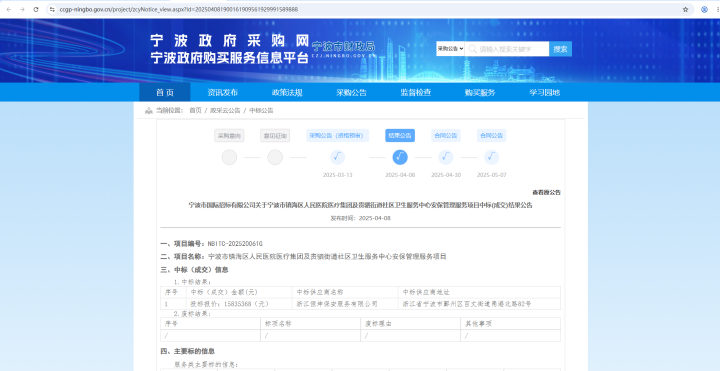The height and width of the screenshot is (371, 720).
Task: Click the check circle above 2025-05-07
Action: click(x=491, y=157)
